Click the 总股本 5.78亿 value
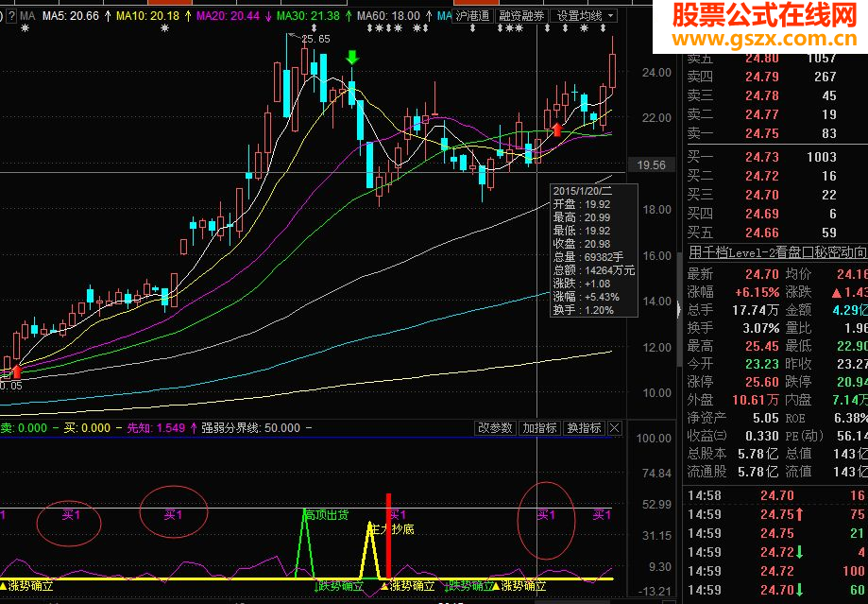 [758, 454]
